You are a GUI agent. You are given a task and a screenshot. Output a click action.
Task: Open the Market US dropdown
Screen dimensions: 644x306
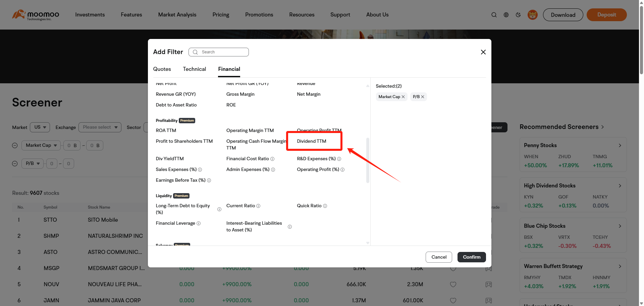coord(40,127)
